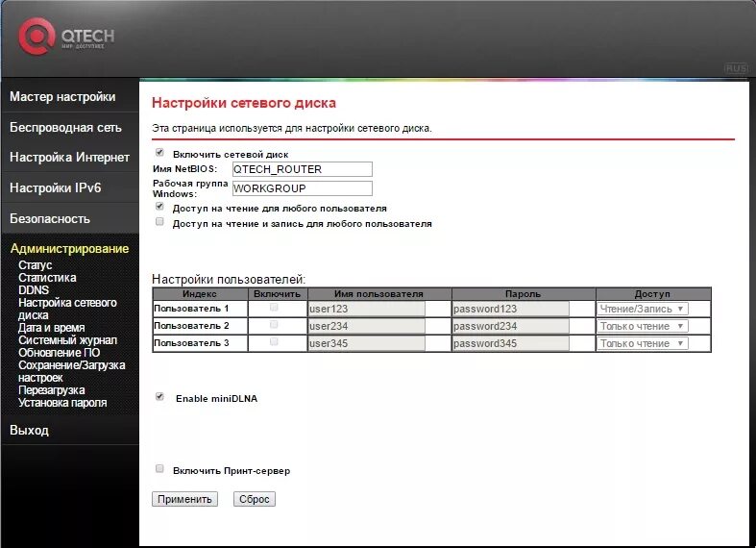Click the Имя NetBIOS input field

point(303,169)
